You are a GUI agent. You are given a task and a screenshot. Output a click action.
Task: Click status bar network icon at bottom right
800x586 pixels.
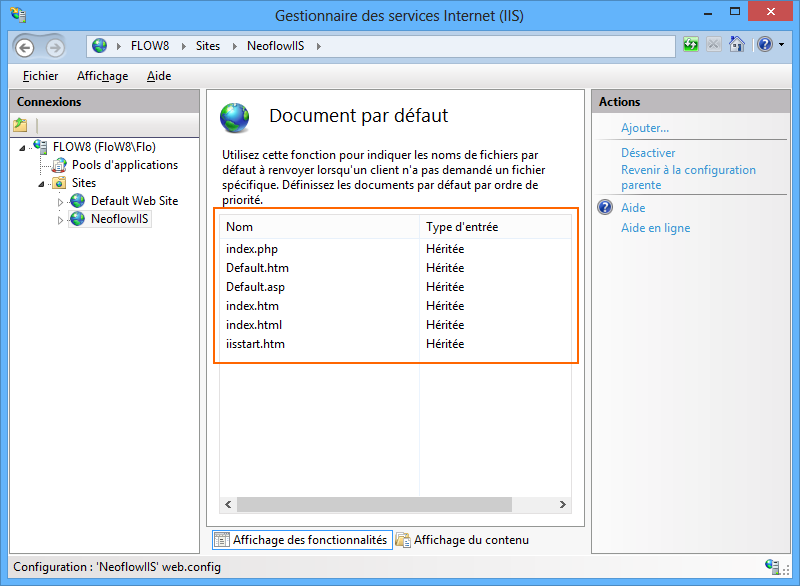[x=772, y=567]
